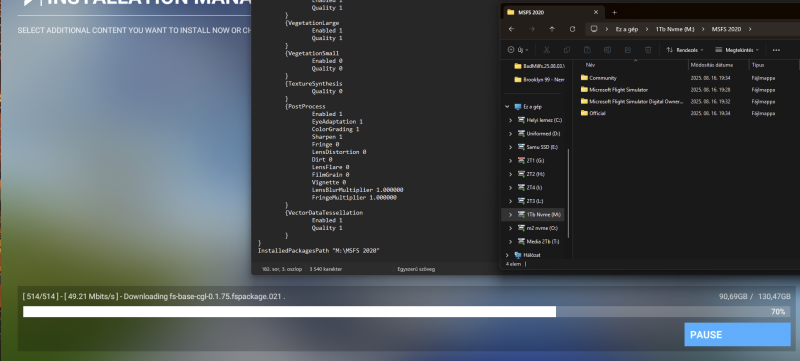Click 1Tb Nvme (M:) in the address breadcrumb

(675, 30)
